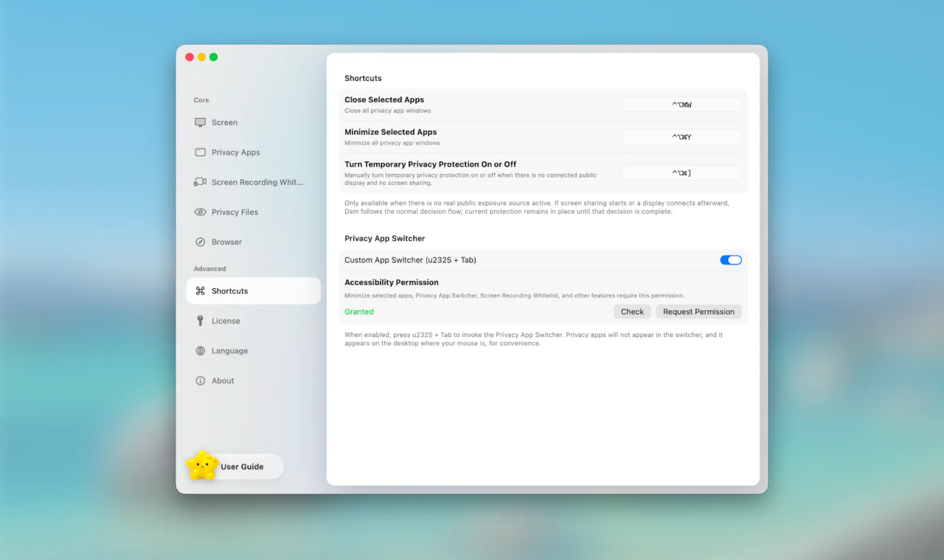Click the Shortcuts command-key icon
The height and width of the screenshot is (560, 944).
[201, 291]
